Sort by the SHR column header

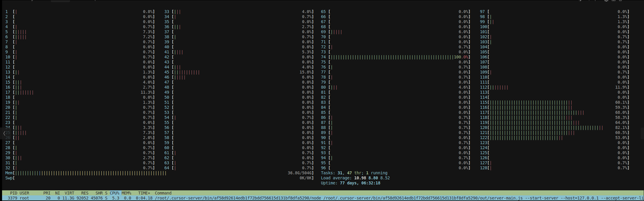coord(99,192)
